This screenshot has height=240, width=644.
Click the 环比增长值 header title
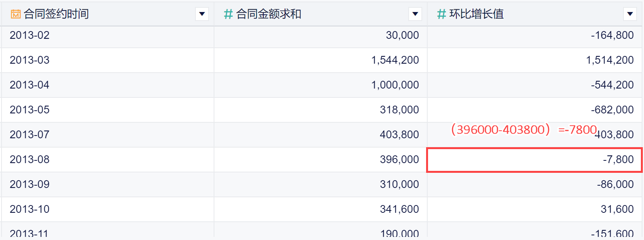477,14
